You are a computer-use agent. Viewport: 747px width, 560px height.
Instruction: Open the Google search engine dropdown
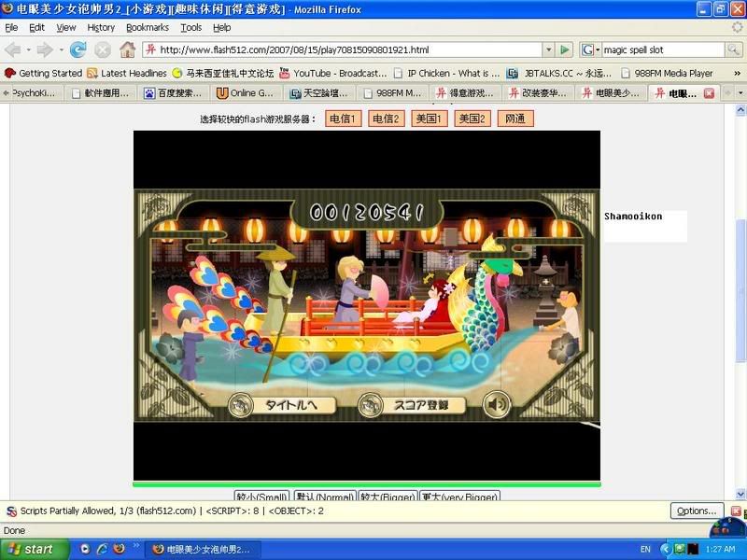[591, 49]
